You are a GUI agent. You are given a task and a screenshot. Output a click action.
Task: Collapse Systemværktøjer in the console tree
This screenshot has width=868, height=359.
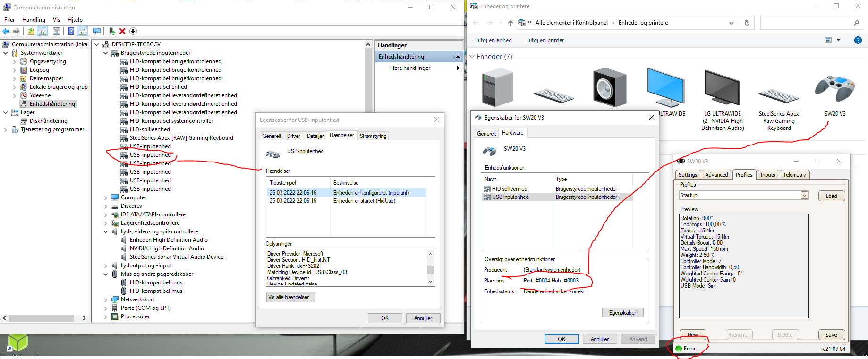(6, 53)
